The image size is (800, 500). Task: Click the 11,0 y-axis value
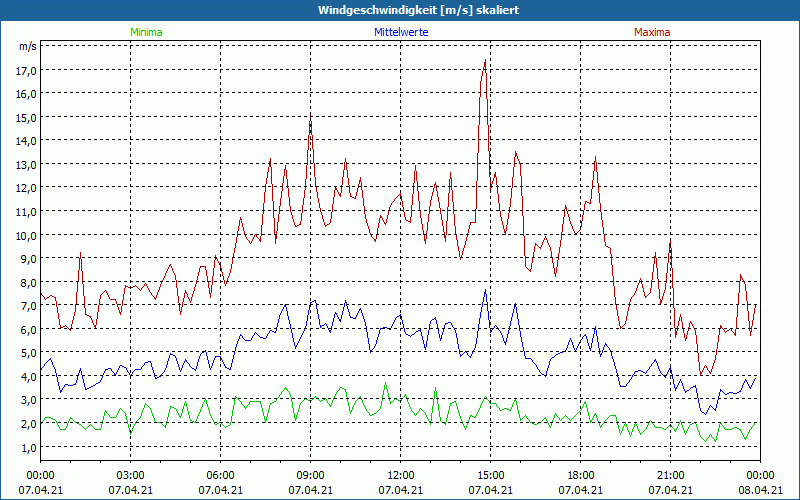click(26, 212)
